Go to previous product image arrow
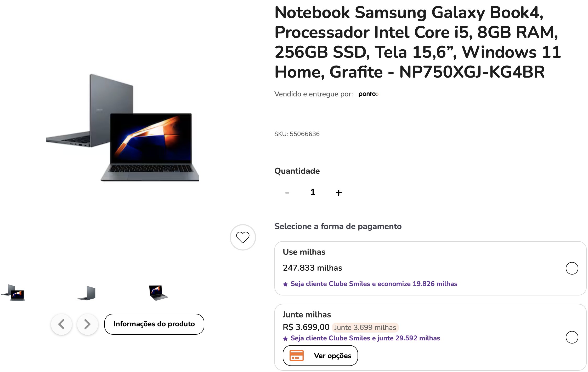The height and width of the screenshot is (372, 588). [61, 324]
